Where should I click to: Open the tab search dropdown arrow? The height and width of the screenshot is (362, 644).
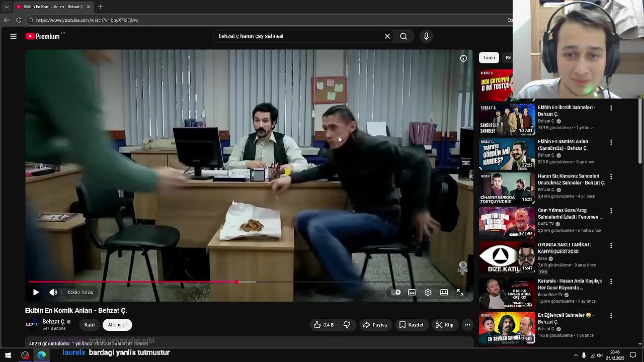coord(7,7)
